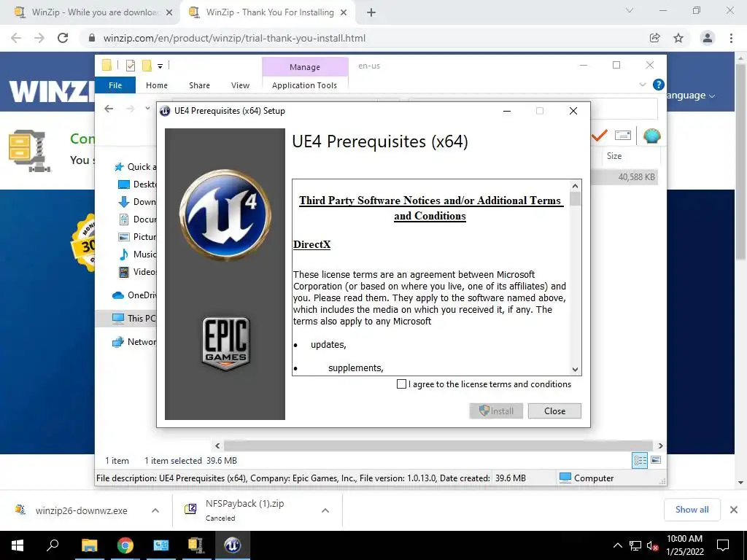Click the Manage contextual tab
Viewport: 747px width, 560px height.
click(305, 67)
